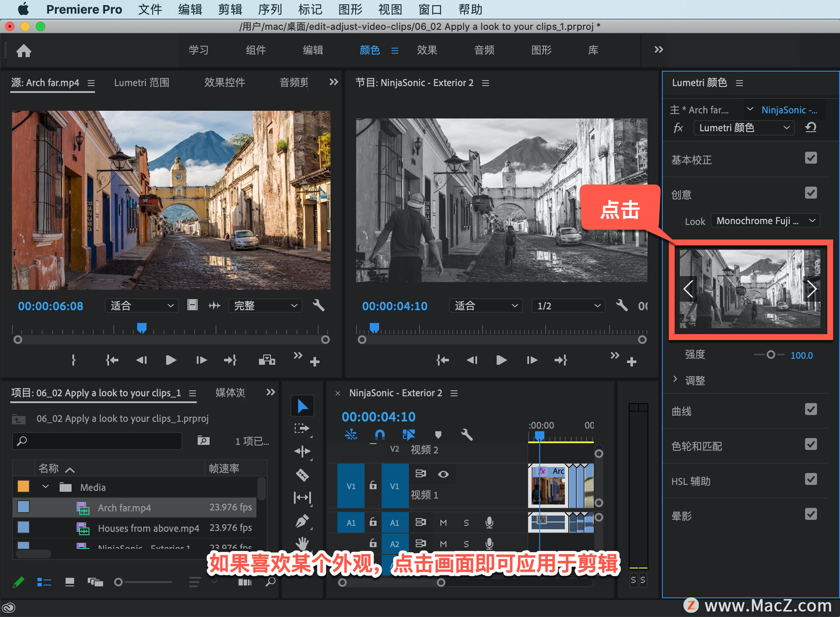Select the Hand tool
840x617 pixels.
(x=302, y=544)
